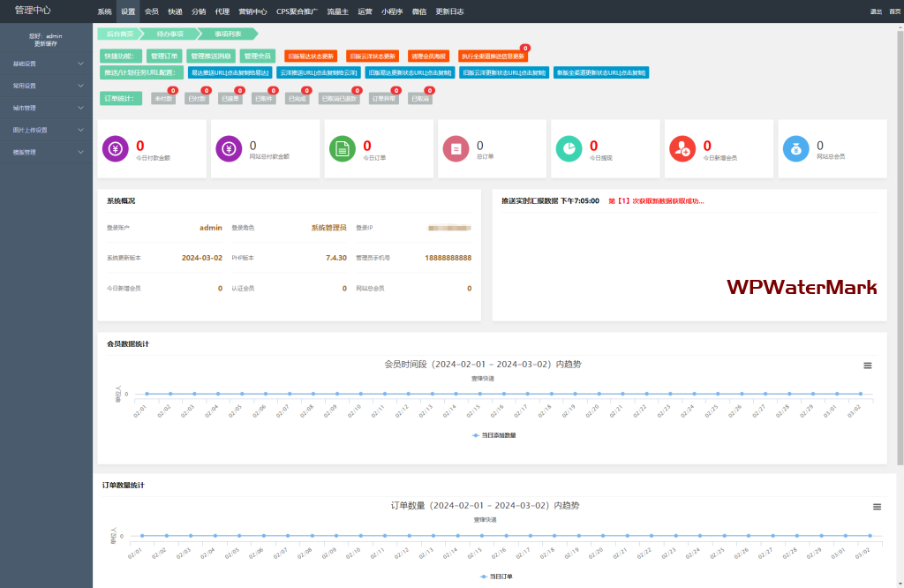The width and height of the screenshot is (904, 588).
Task: Click the red add-user icon for 今日新增会员
Action: coord(682,149)
